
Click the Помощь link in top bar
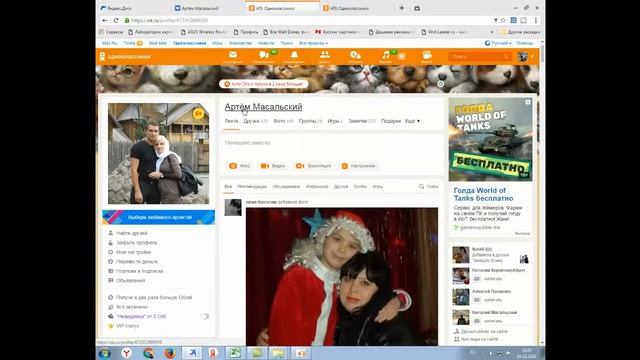(524, 43)
